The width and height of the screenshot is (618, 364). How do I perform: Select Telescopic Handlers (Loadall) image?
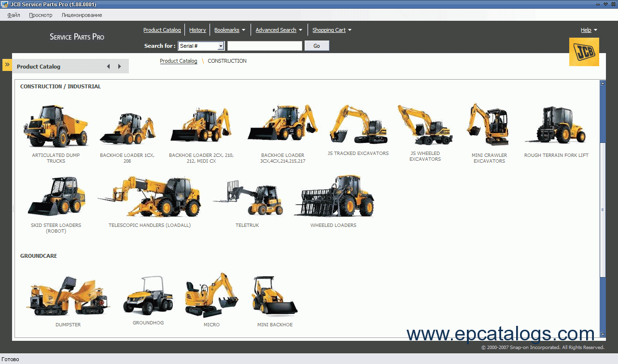(149, 196)
